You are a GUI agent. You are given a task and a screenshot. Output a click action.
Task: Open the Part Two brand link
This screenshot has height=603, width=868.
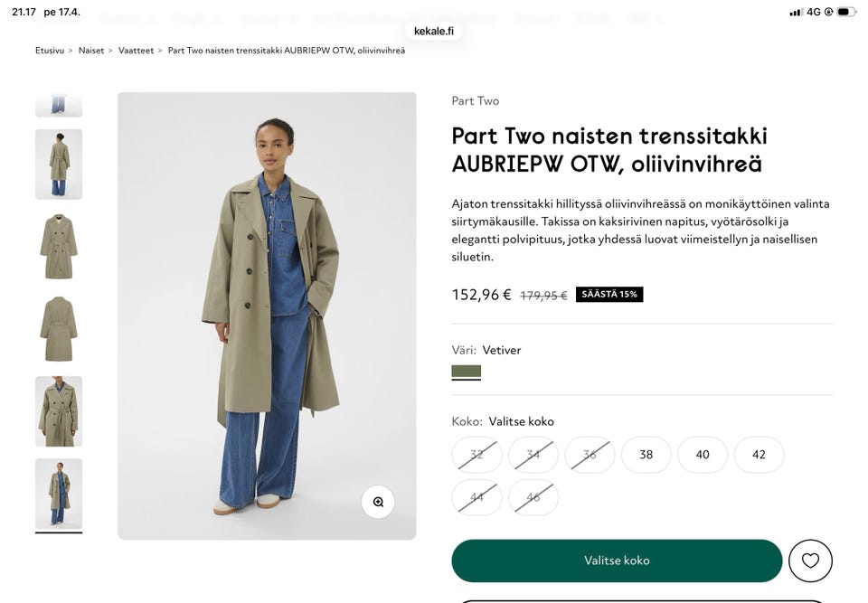(x=476, y=101)
